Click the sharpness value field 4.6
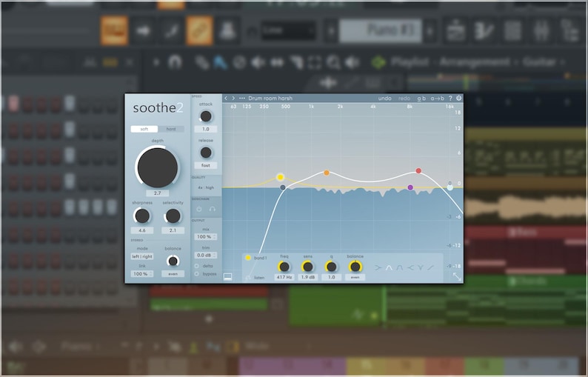Screen dimensions: 588x377 (x=142, y=230)
